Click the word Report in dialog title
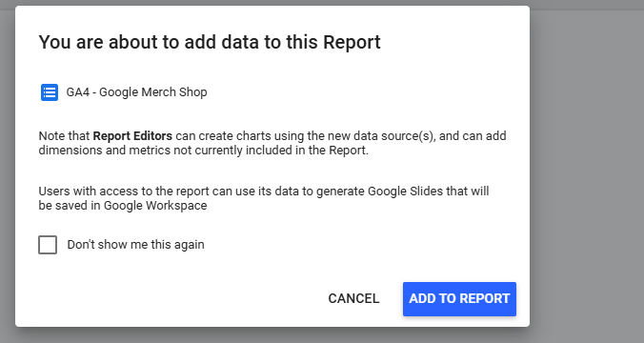The width and height of the screenshot is (644, 343). pyautogui.click(x=352, y=42)
